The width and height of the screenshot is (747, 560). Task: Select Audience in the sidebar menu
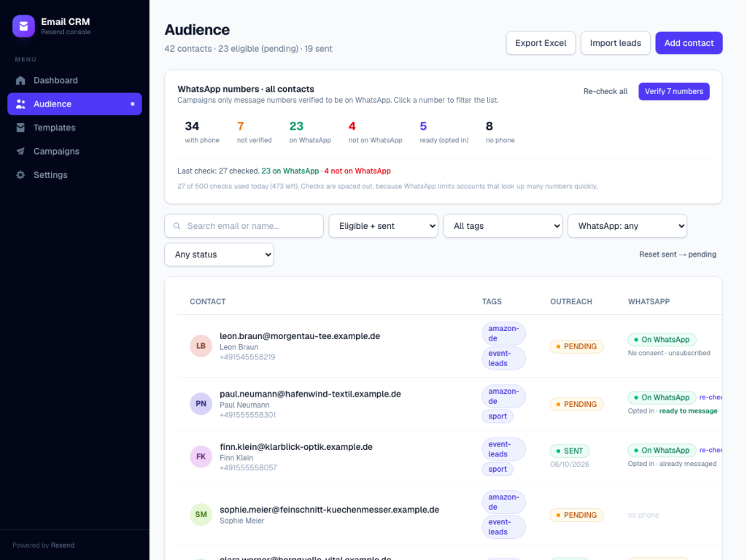pos(75,104)
